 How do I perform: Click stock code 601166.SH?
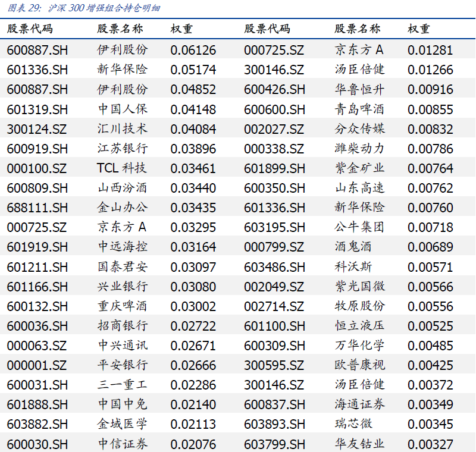(x=37, y=287)
